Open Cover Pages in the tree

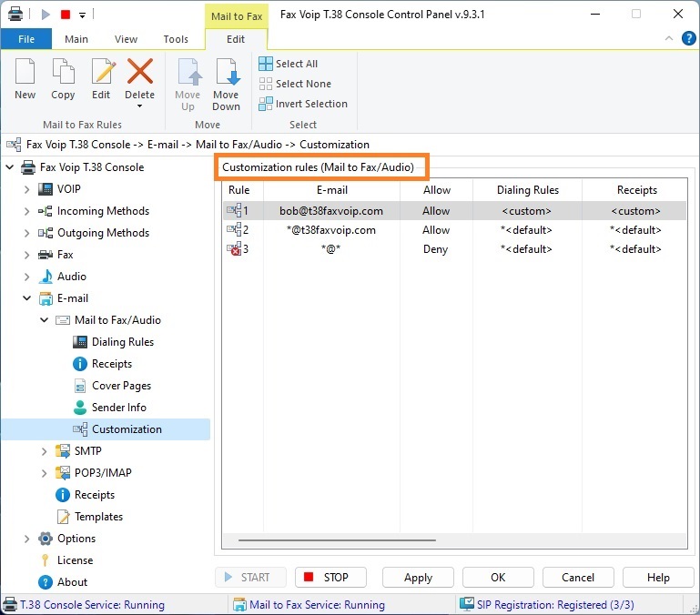coord(121,386)
